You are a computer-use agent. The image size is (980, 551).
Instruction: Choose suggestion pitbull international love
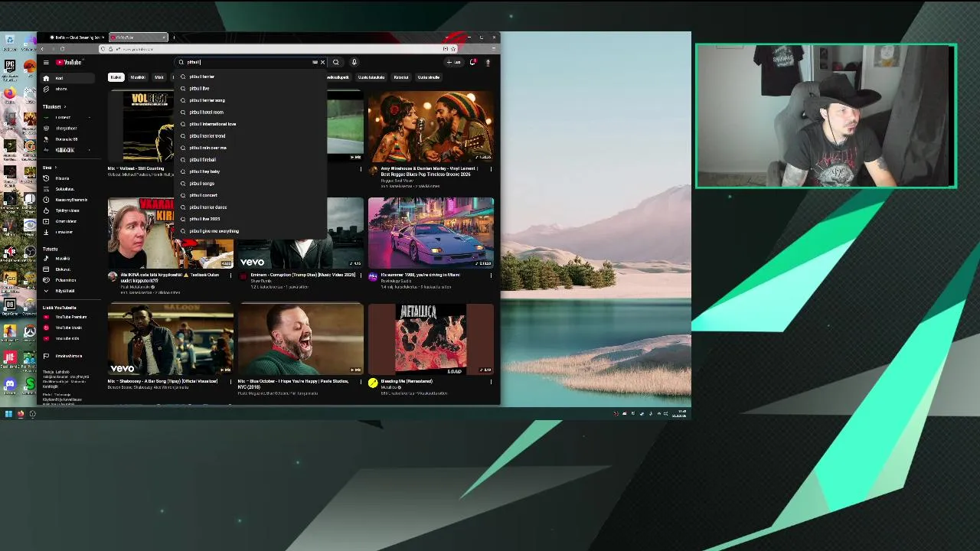[x=251, y=124]
